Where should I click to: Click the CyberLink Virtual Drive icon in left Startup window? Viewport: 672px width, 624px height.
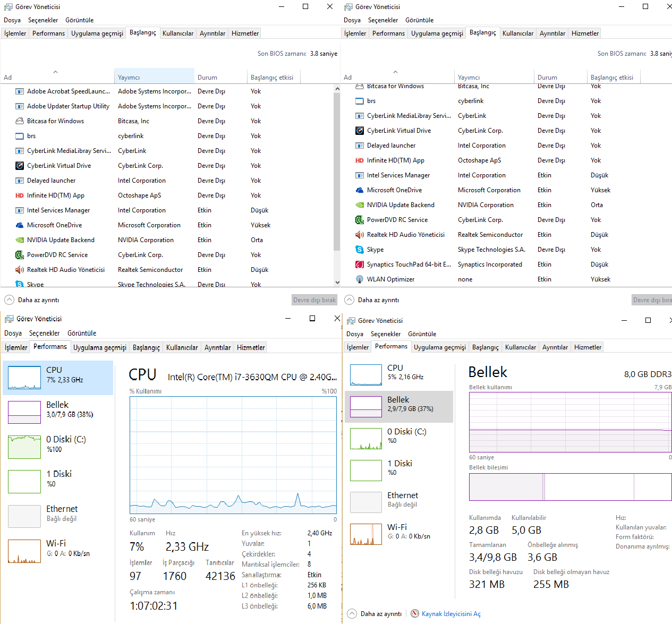pos(20,166)
